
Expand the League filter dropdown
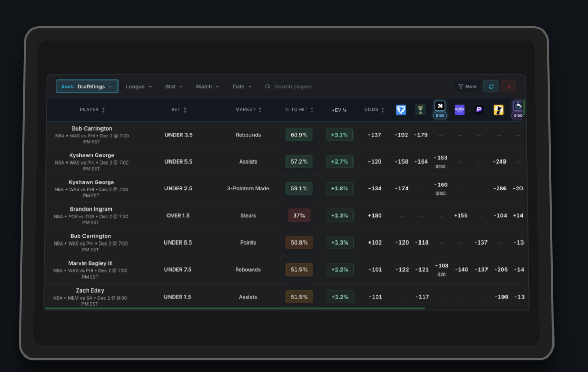click(138, 86)
